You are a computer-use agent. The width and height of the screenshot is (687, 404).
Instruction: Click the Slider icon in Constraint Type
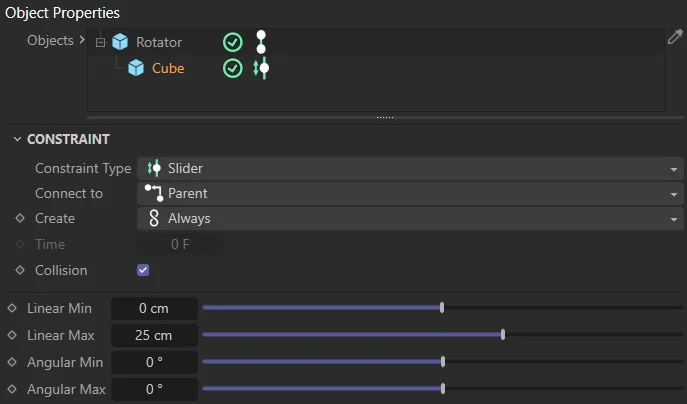click(x=154, y=168)
